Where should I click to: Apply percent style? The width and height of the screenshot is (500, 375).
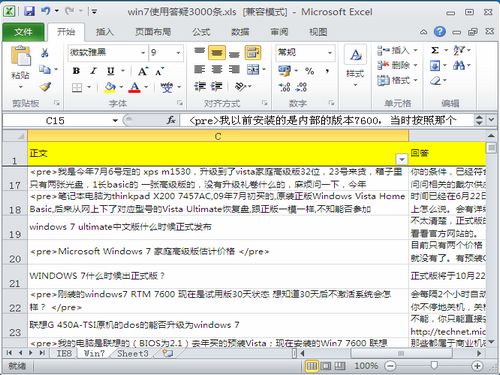pos(310,70)
